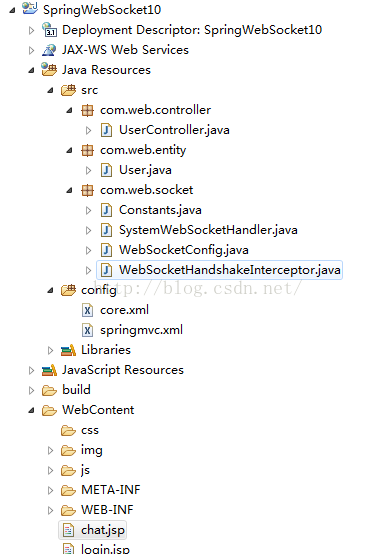Click the WEB-INF folder icon

click(68, 510)
